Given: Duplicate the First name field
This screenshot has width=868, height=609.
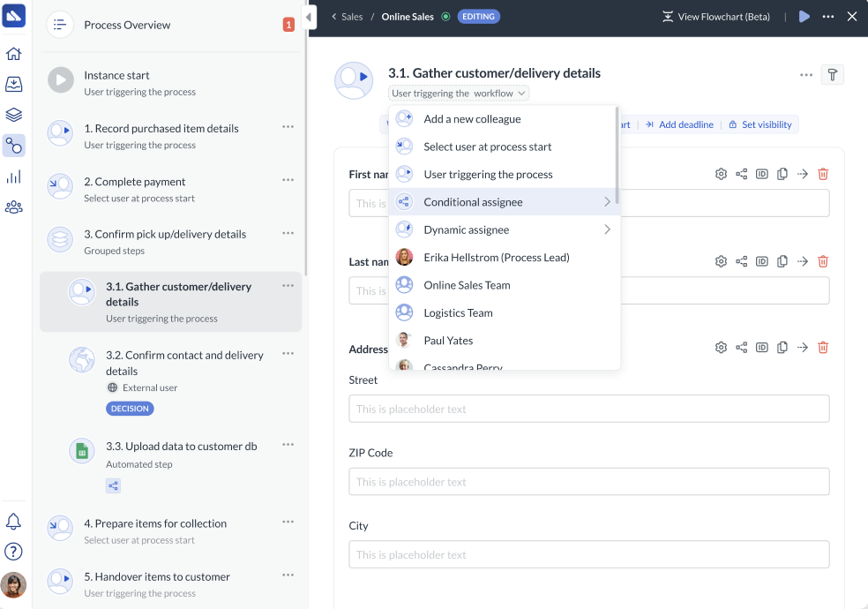Looking at the screenshot, I should coord(782,174).
